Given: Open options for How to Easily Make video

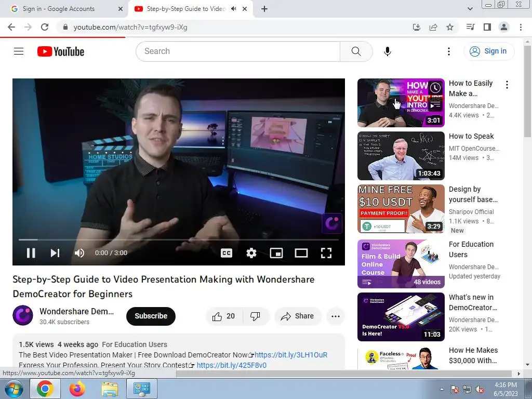Looking at the screenshot, I should pyautogui.click(x=507, y=85).
